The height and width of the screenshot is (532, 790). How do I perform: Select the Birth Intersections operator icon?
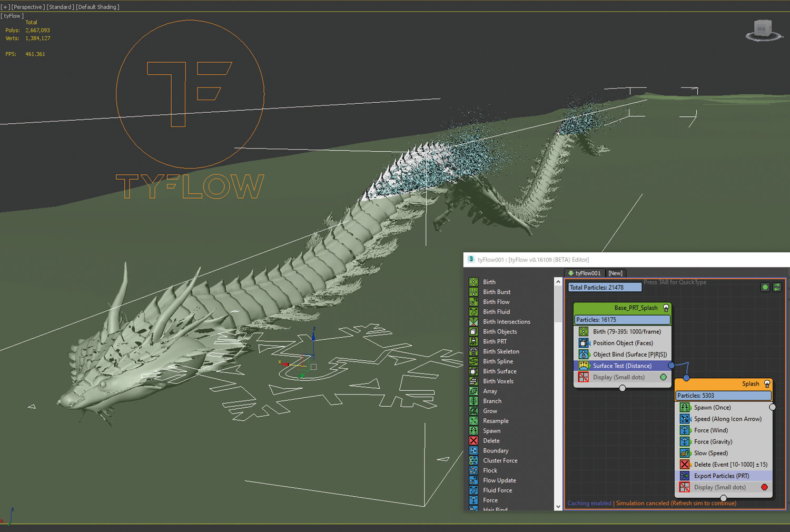coord(473,322)
